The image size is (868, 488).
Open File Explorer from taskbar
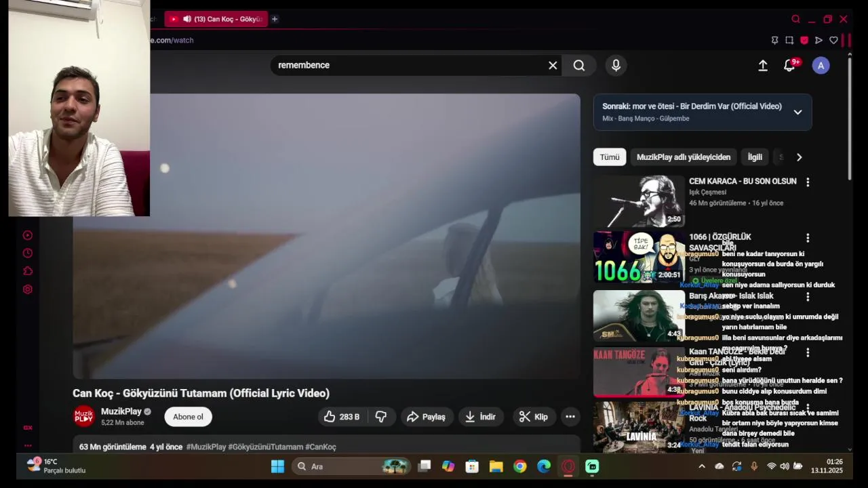tap(496, 466)
